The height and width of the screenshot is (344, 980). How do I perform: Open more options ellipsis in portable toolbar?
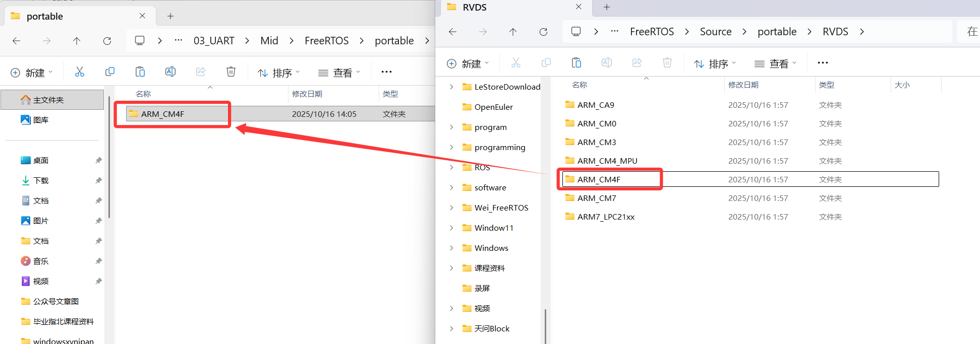pyautogui.click(x=386, y=72)
